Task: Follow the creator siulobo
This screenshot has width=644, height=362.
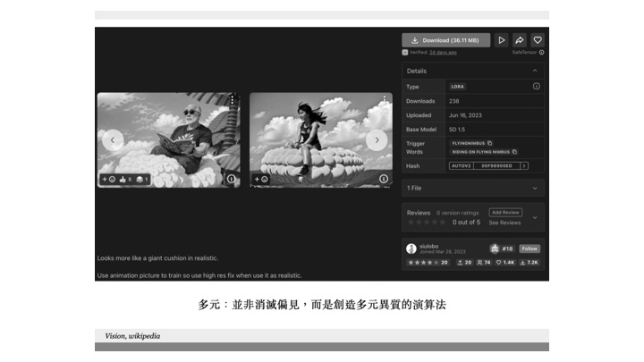Action: click(530, 248)
